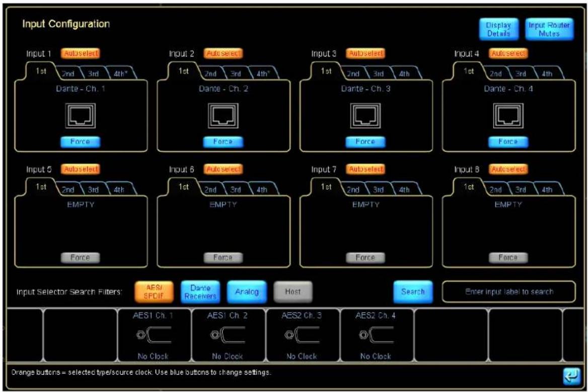This screenshot has width=588, height=392.
Task: Click the Ethernet port icon in Input 4
Action: (508, 116)
